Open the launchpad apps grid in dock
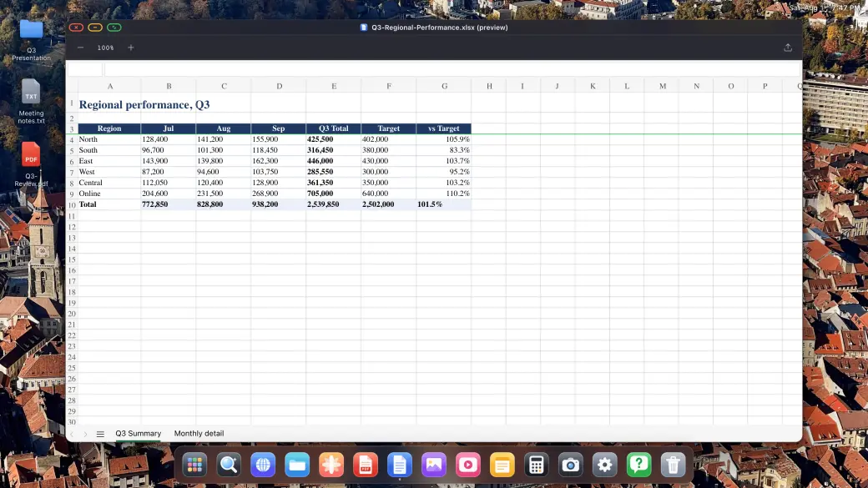 194,465
